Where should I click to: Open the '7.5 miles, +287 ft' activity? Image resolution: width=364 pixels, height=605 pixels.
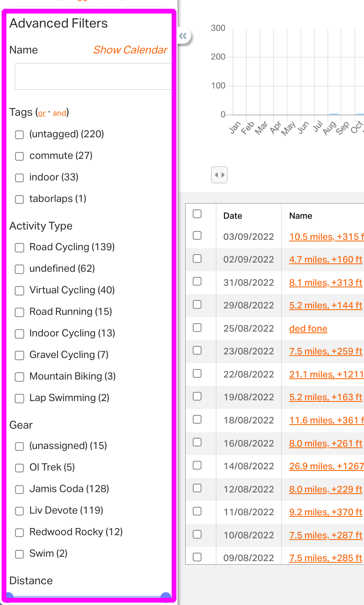click(x=326, y=535)
